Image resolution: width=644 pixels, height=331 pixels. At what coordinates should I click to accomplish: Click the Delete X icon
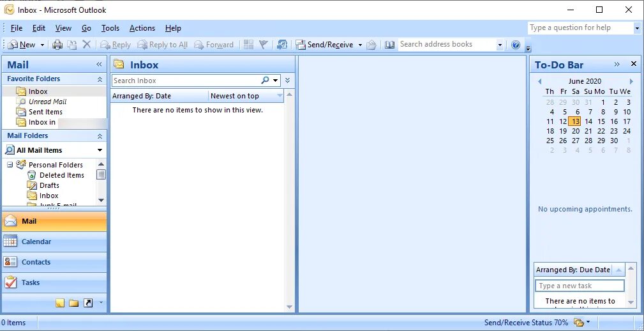[87, 44]
